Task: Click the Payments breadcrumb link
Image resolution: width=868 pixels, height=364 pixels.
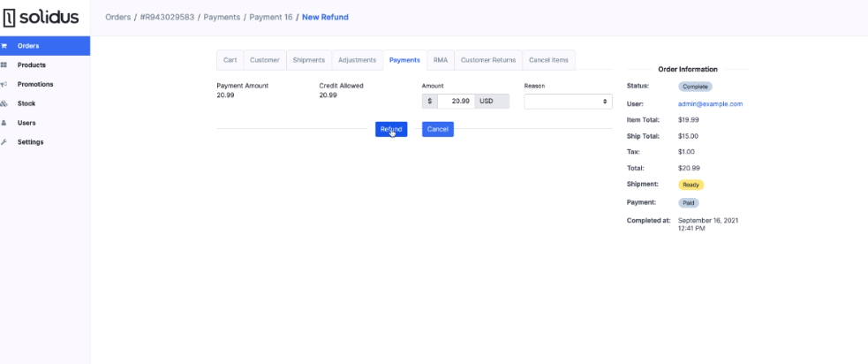Action: click(x=222, y=17)
